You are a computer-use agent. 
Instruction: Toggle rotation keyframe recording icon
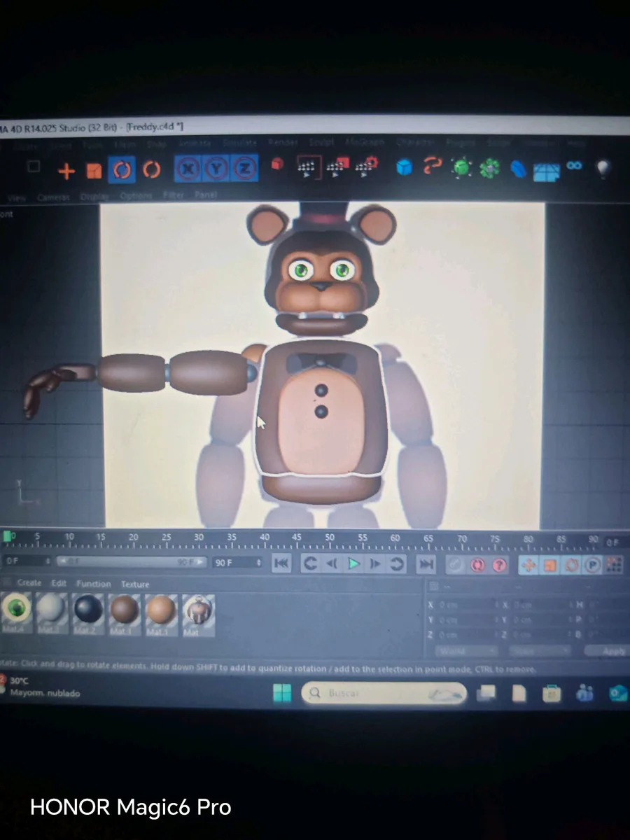(x=570, y=564)
